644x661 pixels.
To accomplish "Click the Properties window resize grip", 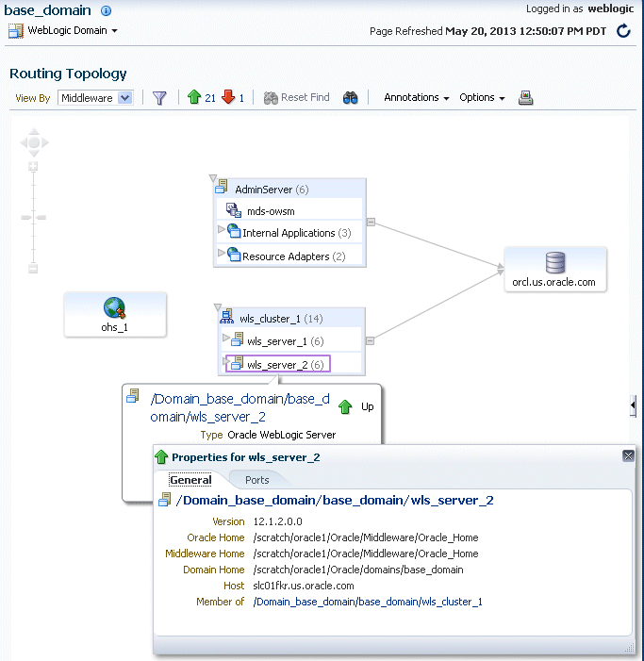I will tap(629, 647).
